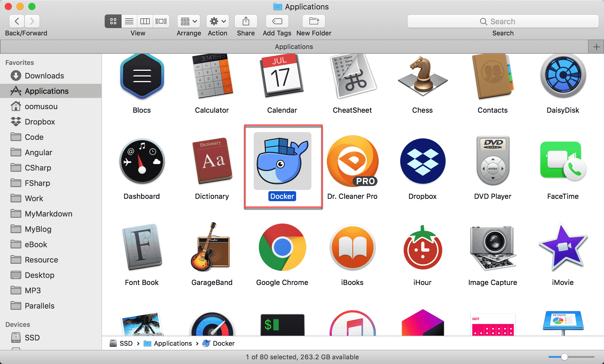Select the Blocs app icon
The width and height of the screenshot is (604, 364).
pyautogui.click(x=142, y=76)
